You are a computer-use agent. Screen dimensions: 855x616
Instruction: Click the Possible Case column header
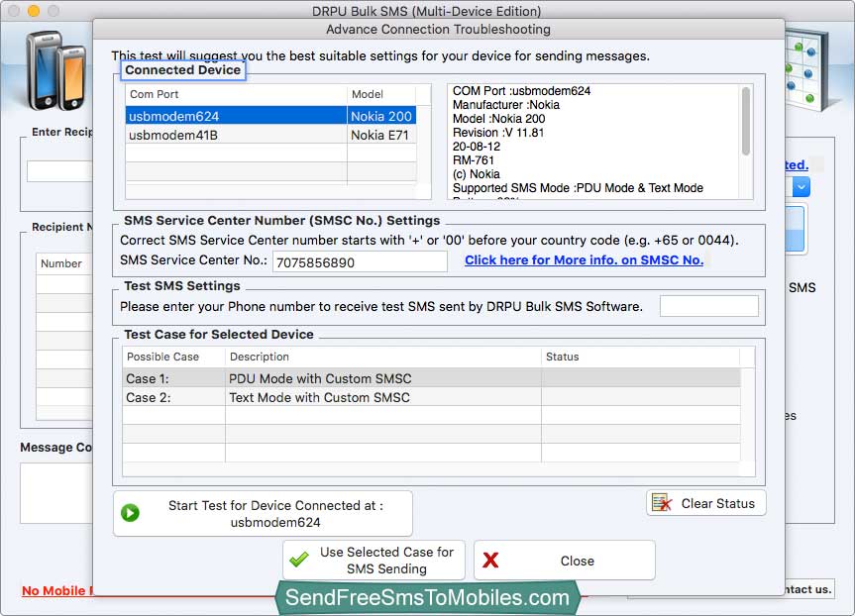pos(173,357)
